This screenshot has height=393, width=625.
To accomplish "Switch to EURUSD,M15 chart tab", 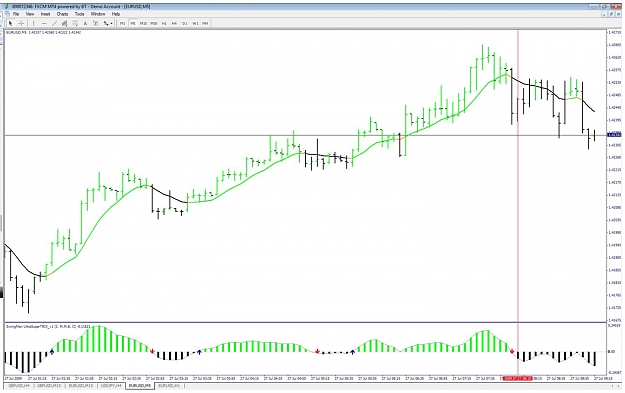I will (81, 386).
